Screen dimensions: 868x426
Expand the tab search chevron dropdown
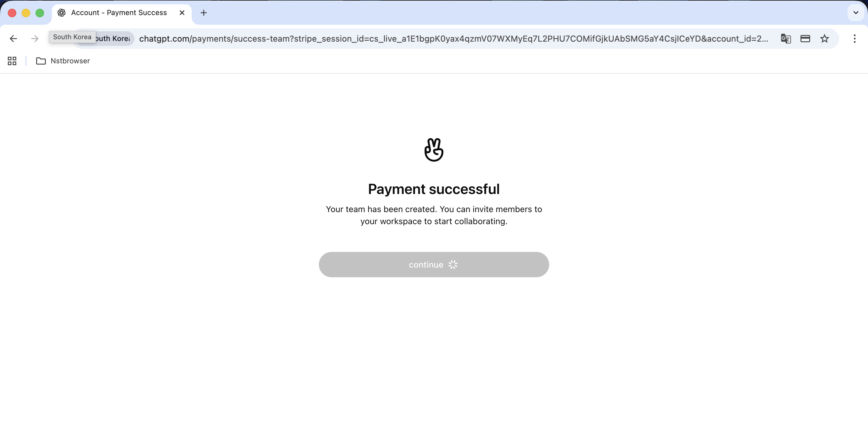tap(856, 13)
